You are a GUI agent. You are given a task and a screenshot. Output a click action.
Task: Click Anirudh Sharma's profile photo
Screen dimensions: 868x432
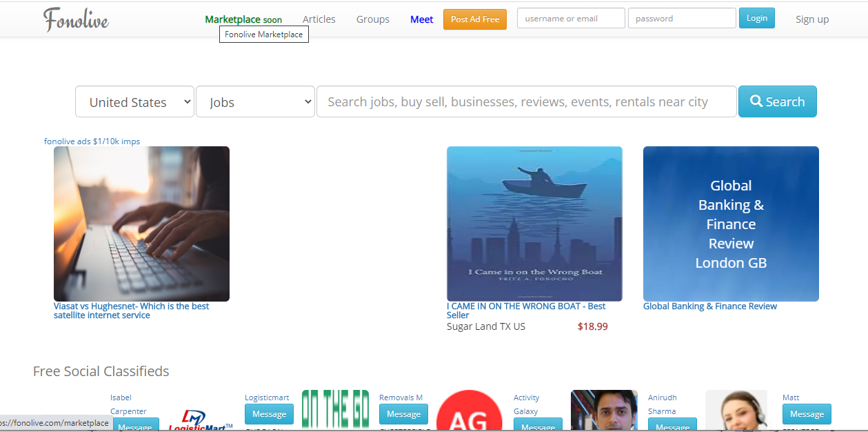tap(604, 411)
